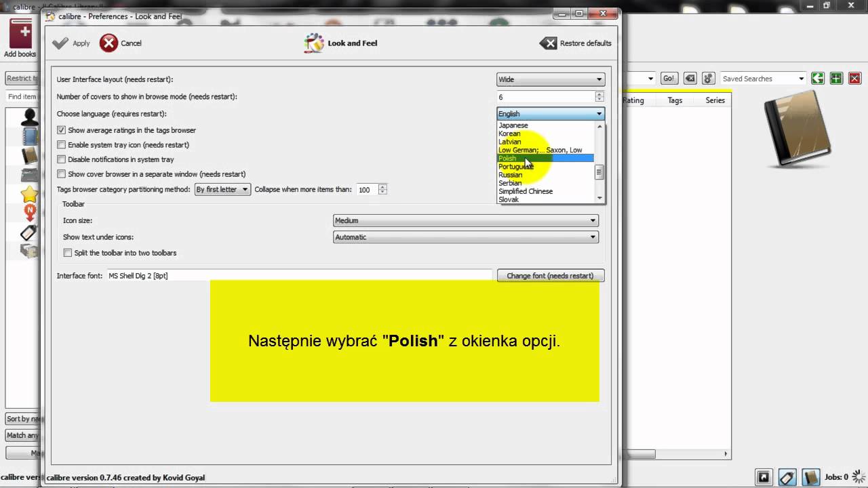Click green plus save search icon
This screenshot has height=488, width=868.
coord(836,79)
